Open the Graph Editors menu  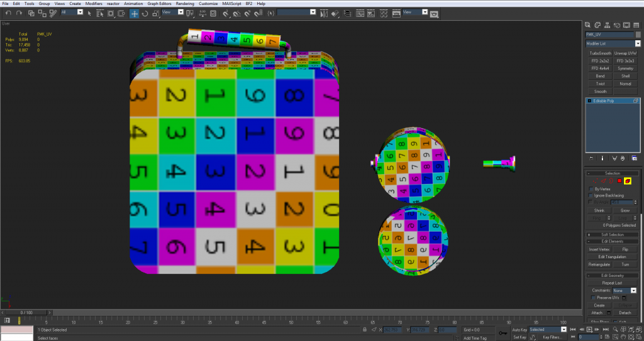pos(160,4)
